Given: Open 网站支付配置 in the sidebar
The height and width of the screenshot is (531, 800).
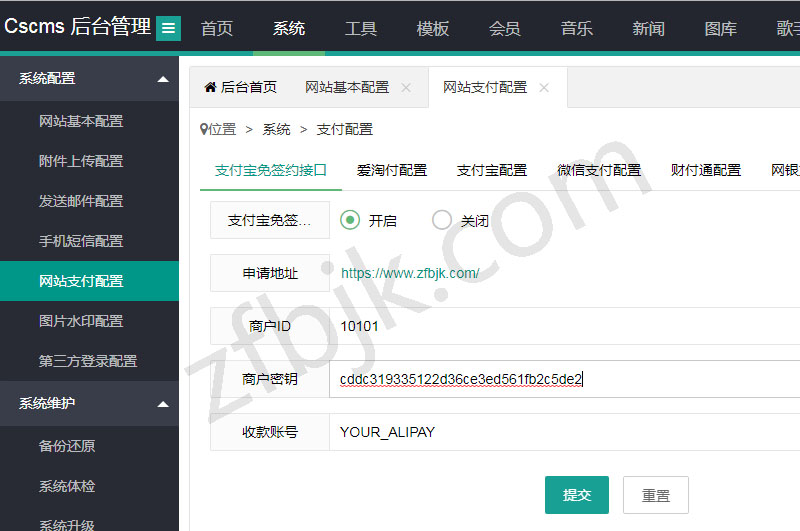Looking at the screenshot, I should 89,281.
